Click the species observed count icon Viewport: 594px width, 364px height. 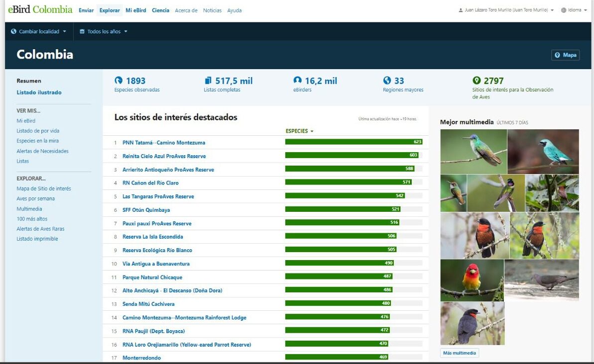coord(119,81)
